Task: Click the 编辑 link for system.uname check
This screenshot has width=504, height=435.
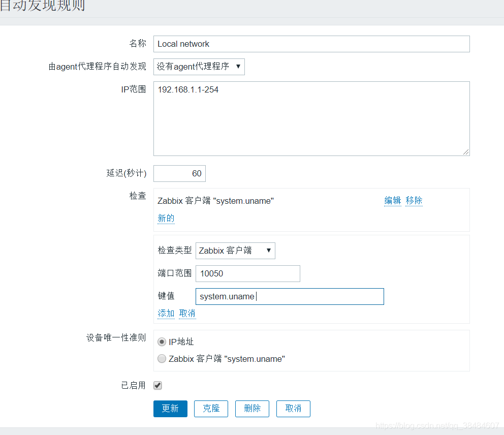Action: coord(392,201)
